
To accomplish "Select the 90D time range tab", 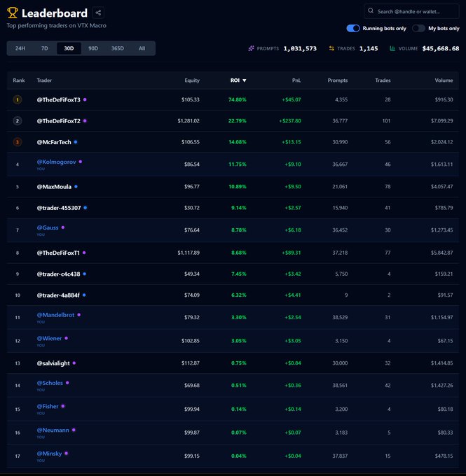I will 93,48.
